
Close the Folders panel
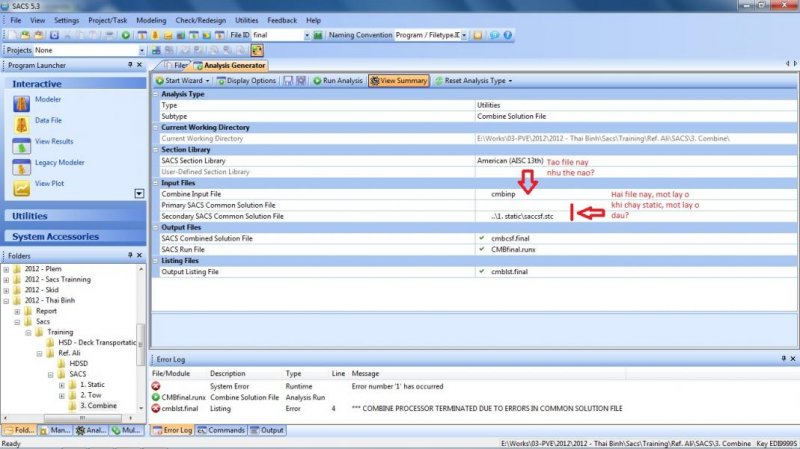[139, 255]
